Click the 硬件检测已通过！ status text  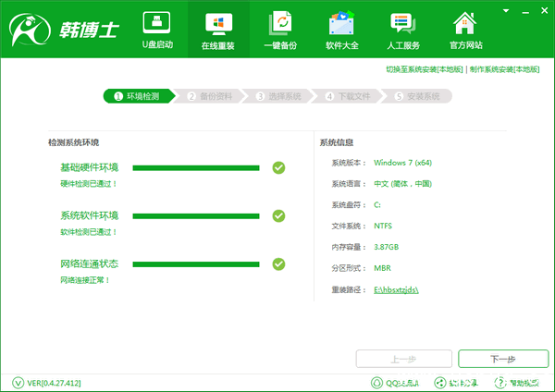(x=89, y=184)
